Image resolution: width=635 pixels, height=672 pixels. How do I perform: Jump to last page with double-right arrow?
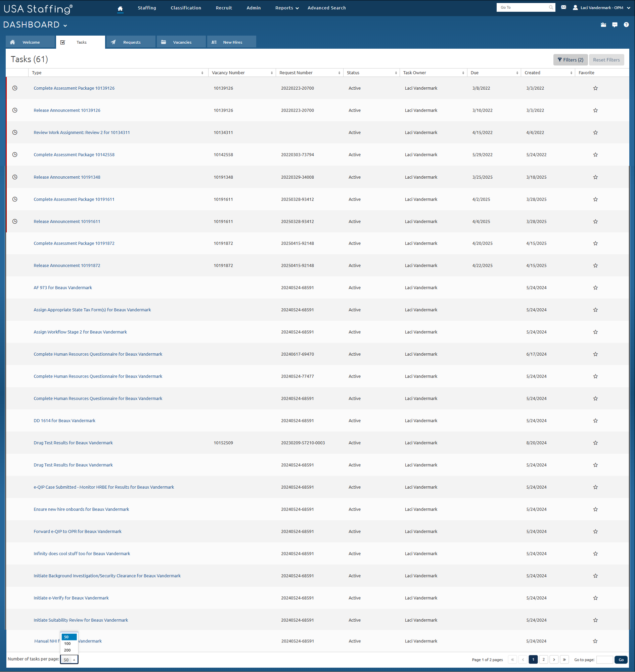tap(564, 660)
